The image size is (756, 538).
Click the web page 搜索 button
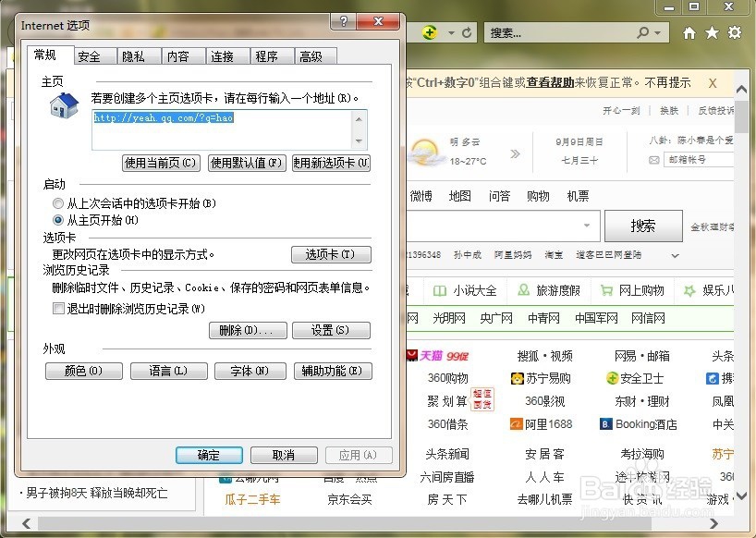pyautogui.click(x=643, y=226)
